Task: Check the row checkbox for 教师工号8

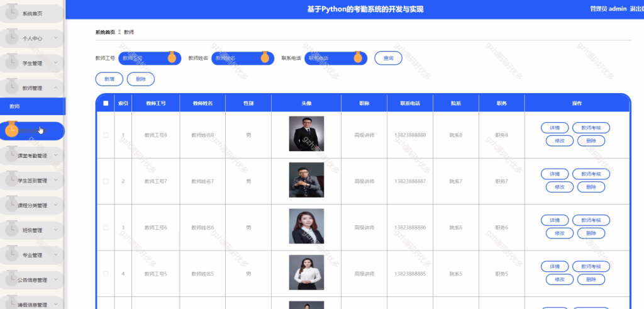Action: 106,135
